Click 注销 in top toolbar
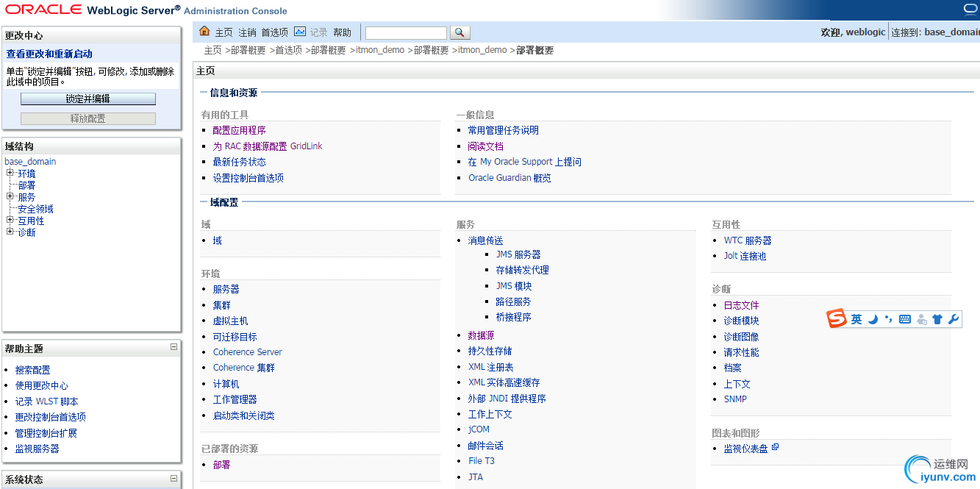 pyautogui.click(x=248, y=32)
